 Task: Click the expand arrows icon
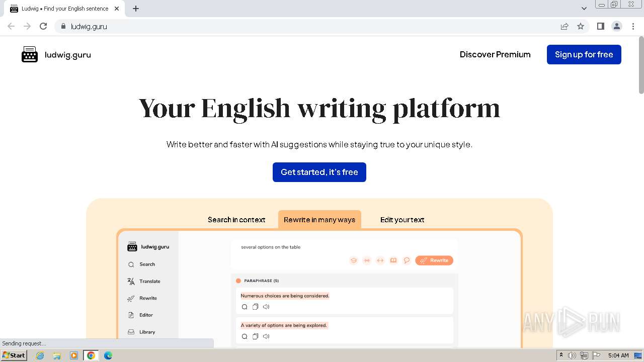380,260
